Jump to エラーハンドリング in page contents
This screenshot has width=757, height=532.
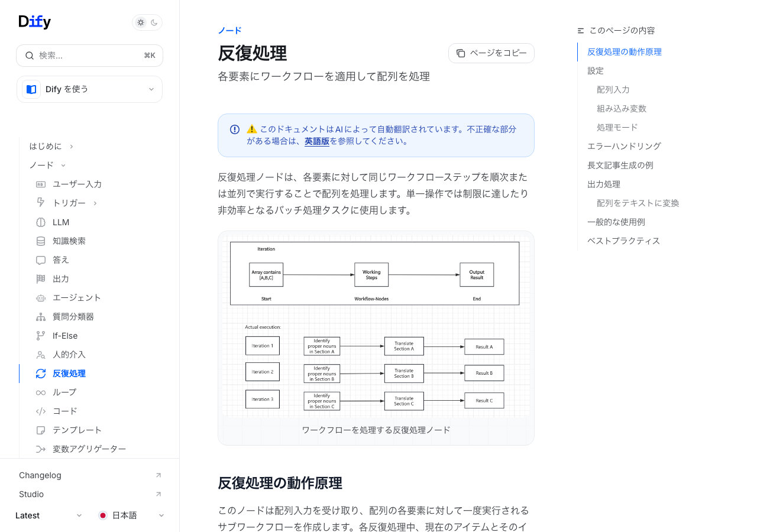pos(624,147)
